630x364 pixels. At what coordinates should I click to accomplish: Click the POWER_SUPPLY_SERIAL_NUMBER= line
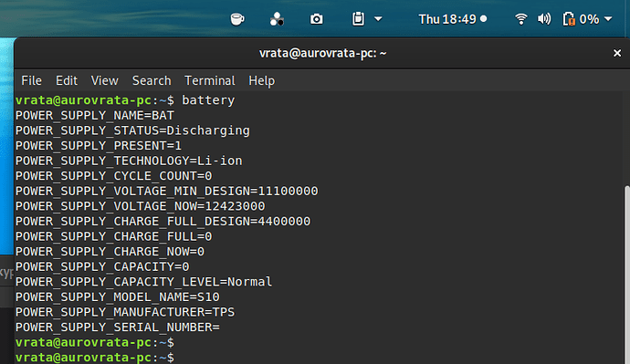tap(118, 328)
